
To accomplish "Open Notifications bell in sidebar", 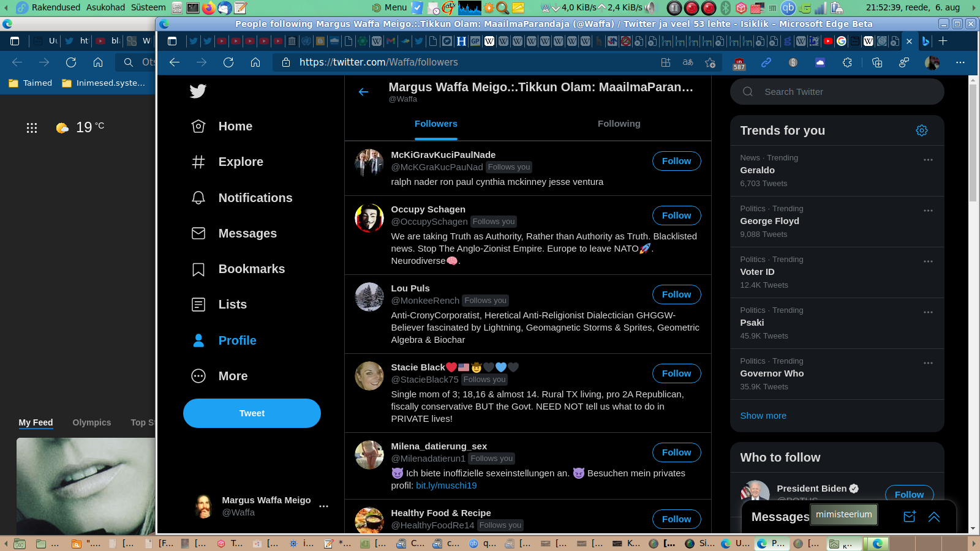I will click(242, 198).
